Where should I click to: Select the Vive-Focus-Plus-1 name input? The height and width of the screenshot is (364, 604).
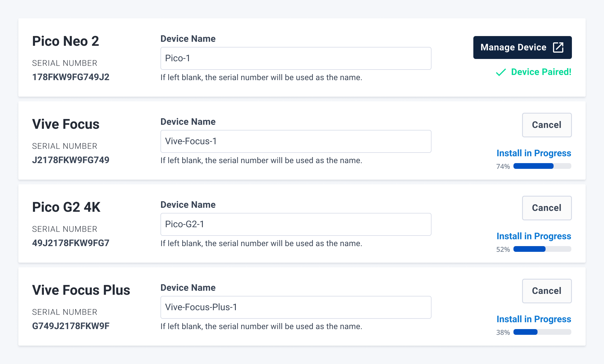coord(296,307)
